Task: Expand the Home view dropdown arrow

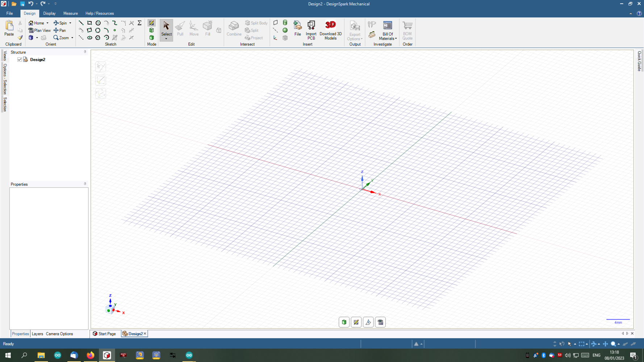Action: tap(47, 23)
